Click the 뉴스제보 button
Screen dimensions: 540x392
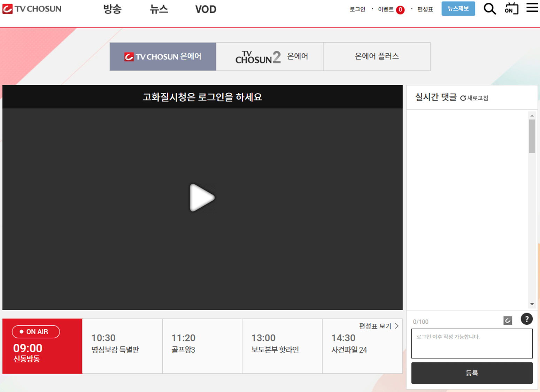(x=458, y=9)
